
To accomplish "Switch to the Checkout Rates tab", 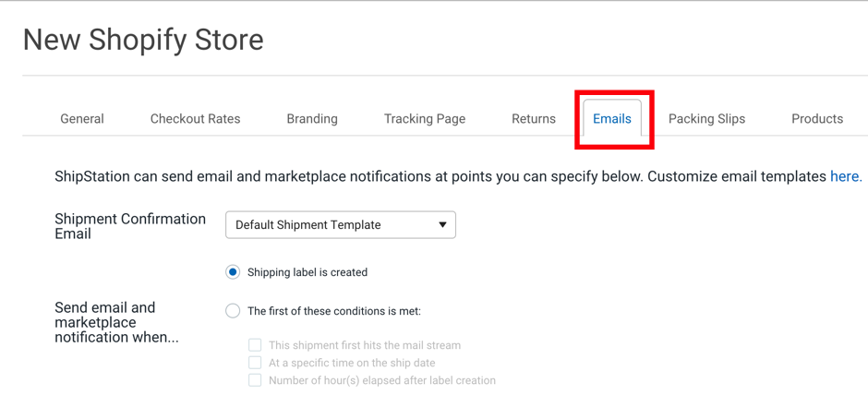I will (195, 119).
